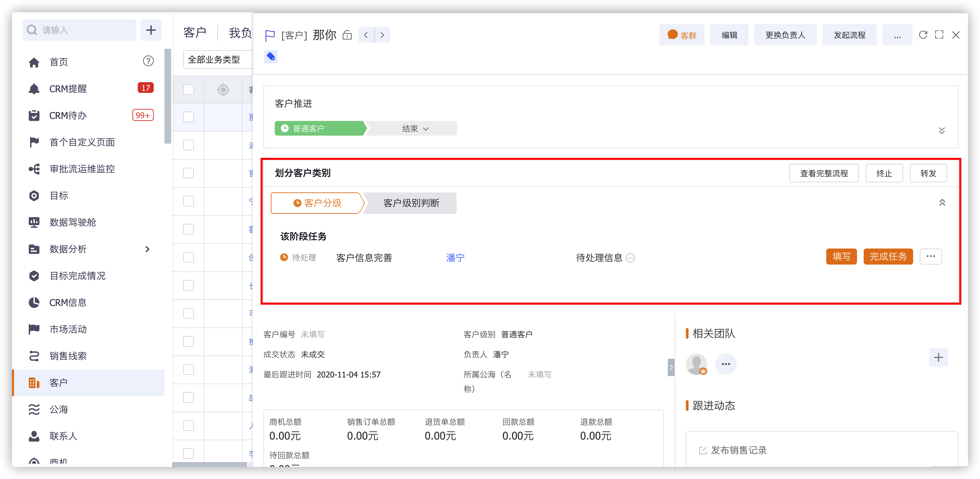Click 更换负责人 button
Screen dimensions: 980x479
[x=785, y=35]
